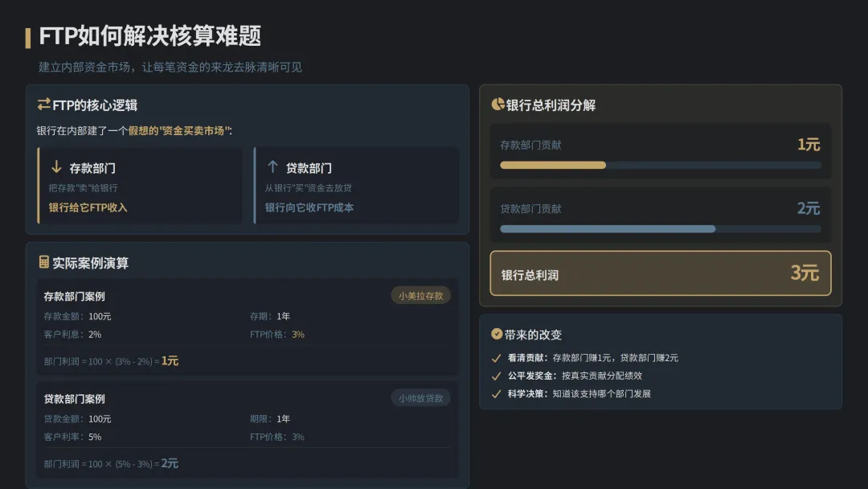Screen dimensions: 868x489
Task: Click the checkmark next to 看清贡献
Action: (x=496, y=358)
